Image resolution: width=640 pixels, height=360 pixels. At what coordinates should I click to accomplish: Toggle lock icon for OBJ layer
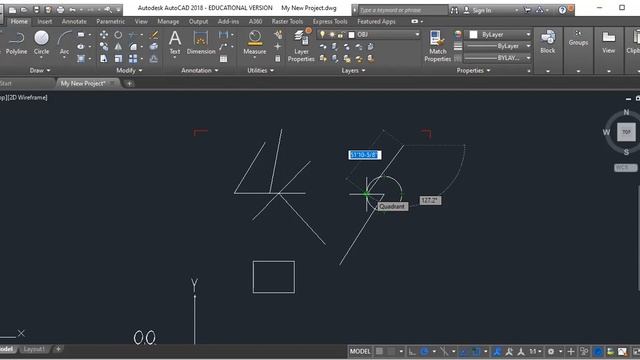pos(340,35)
